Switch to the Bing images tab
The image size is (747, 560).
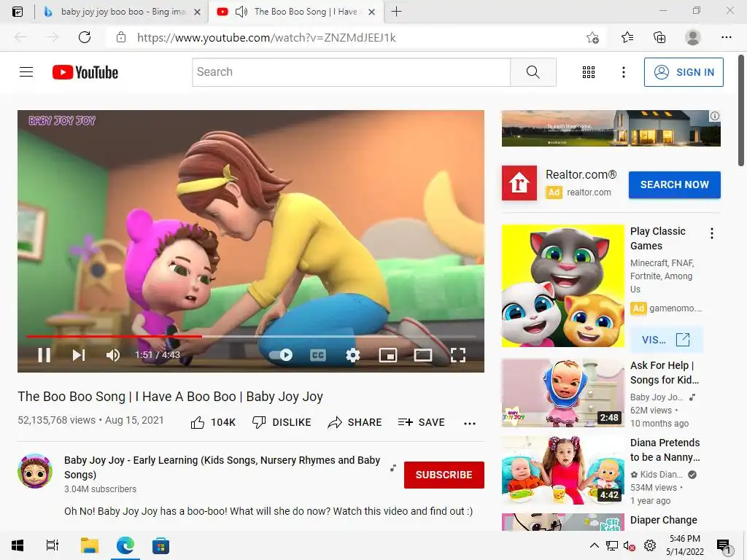tap(122, 12)
